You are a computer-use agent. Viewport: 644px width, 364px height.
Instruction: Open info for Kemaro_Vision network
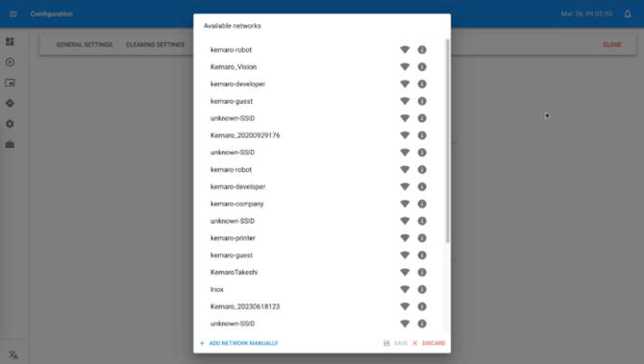coord(422,67)
